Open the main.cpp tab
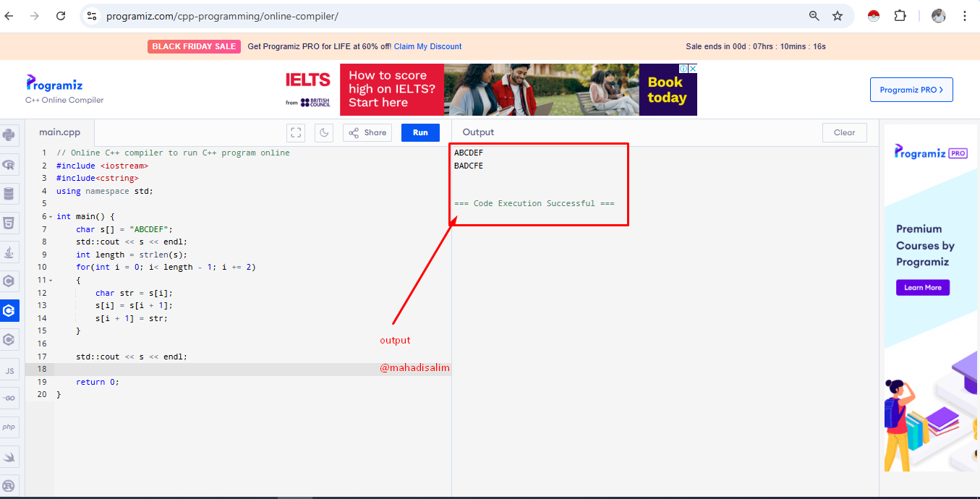The height and width of the screenshot is (499, 980). coord(60,132)
